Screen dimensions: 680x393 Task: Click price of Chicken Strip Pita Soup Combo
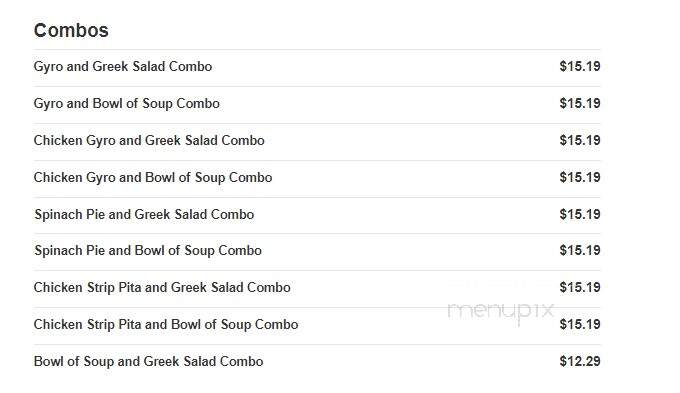(x=580, y=324)
